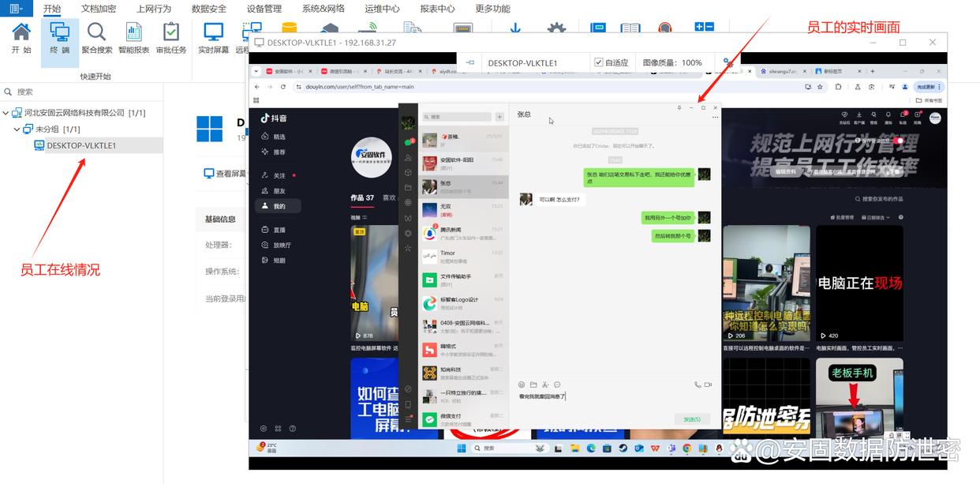Open 短剧 in Douyin sidebar
The image size is (980, 484).
(x=272, y=260)
